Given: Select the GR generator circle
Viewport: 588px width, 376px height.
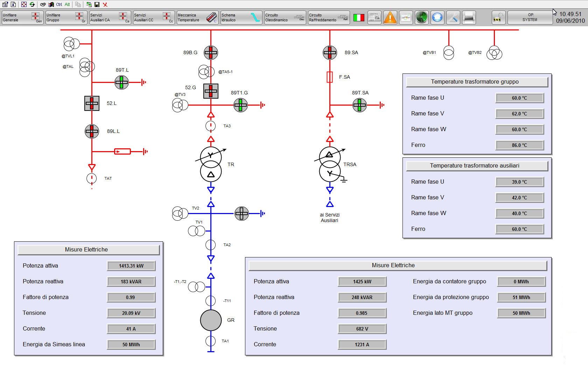Looking at the screenshot, I should pos(211,320).
